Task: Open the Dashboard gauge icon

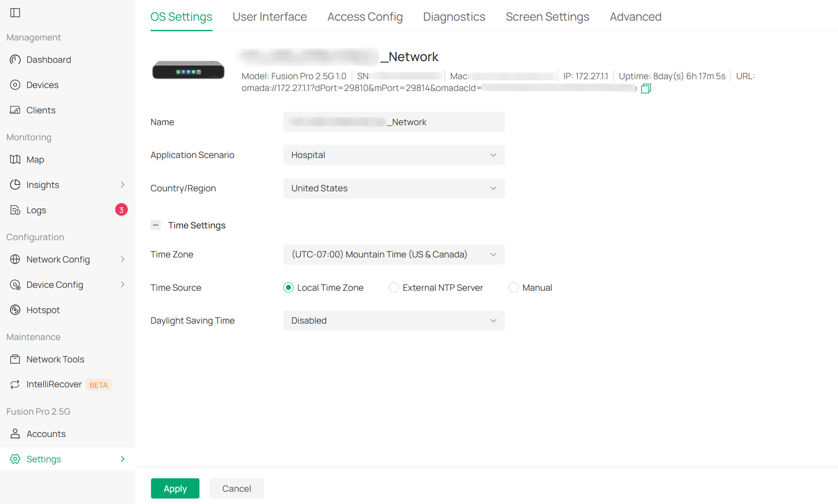Action: [x=15, y=60]
